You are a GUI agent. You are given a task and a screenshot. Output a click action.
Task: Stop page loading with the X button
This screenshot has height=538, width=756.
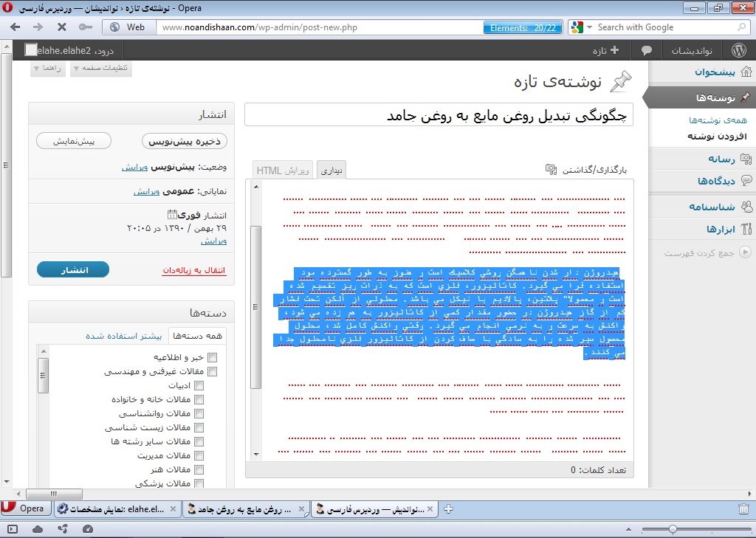pos(61,27)
